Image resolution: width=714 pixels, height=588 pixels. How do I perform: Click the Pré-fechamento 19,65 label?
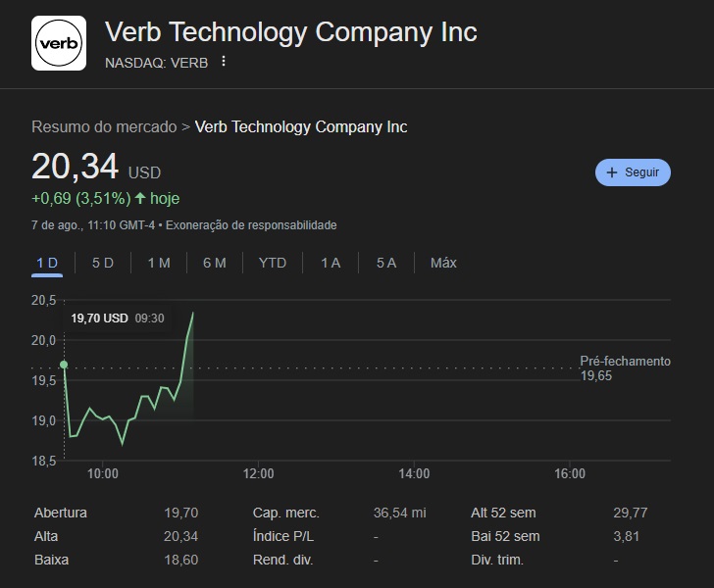coord(625,368)
